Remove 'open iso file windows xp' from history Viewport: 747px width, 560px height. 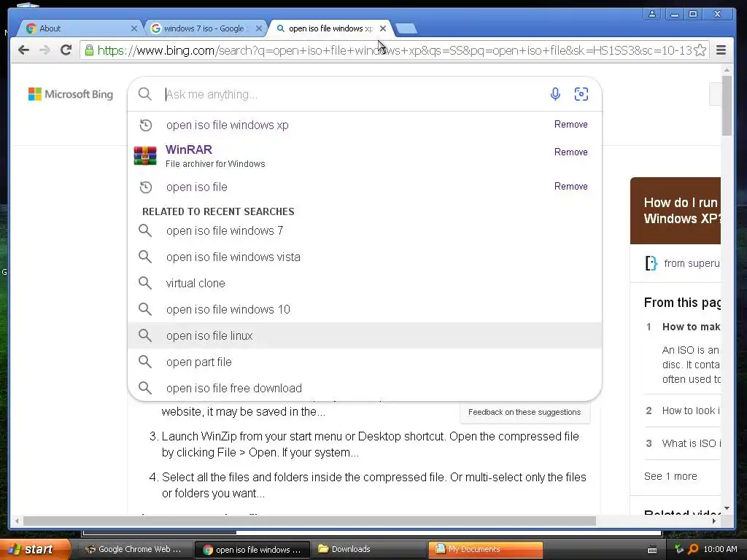570,124
